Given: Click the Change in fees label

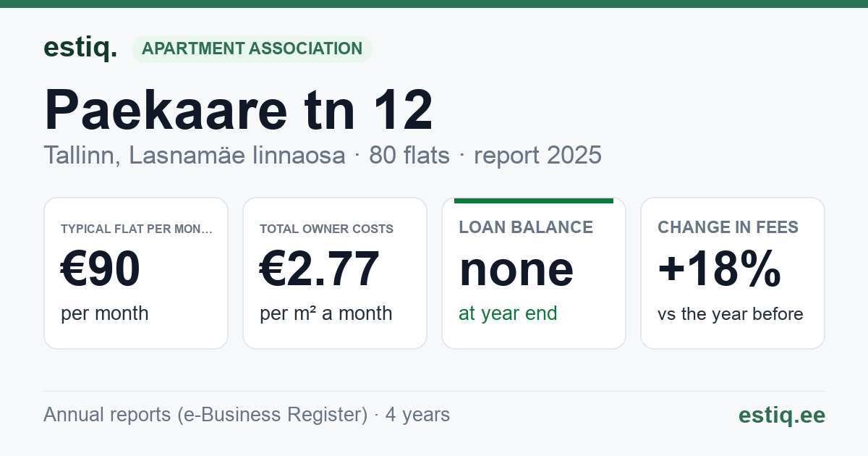Looking at the screenshot, I should coord(728,227).
